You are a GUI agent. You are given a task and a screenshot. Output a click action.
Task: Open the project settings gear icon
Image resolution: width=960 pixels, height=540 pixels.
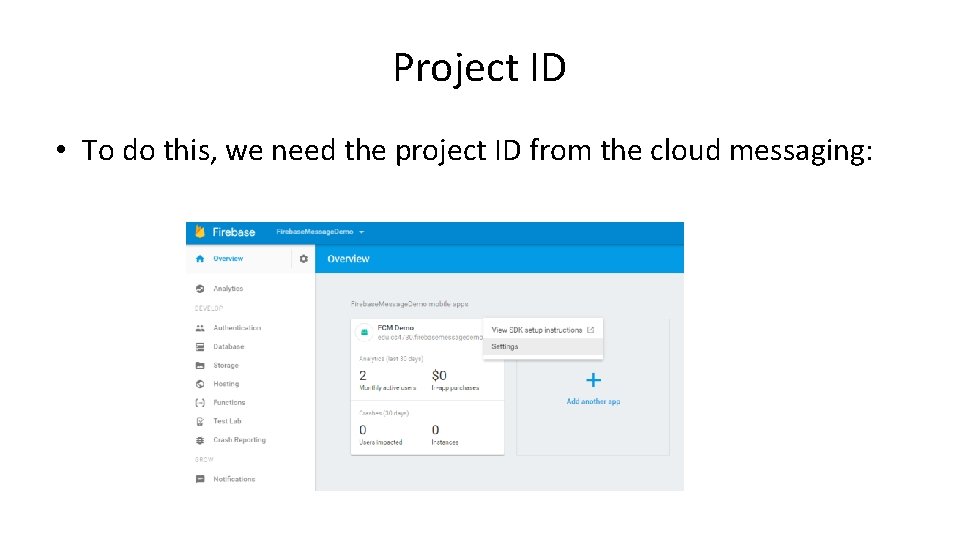(x=303, y=259)
